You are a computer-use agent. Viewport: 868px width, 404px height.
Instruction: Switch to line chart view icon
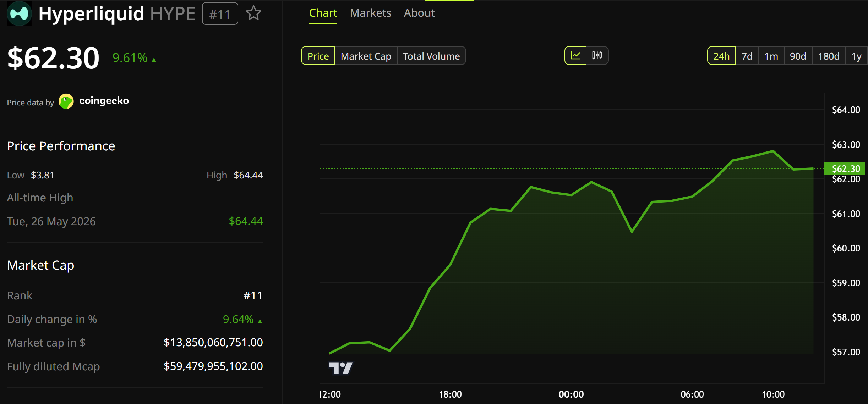(575, 56)
